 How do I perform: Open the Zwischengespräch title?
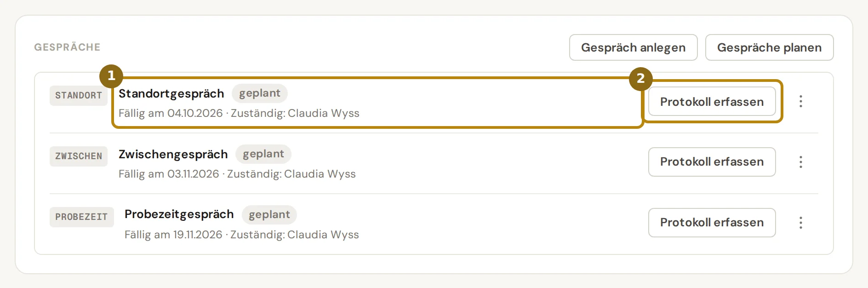(x=173, y=154)
